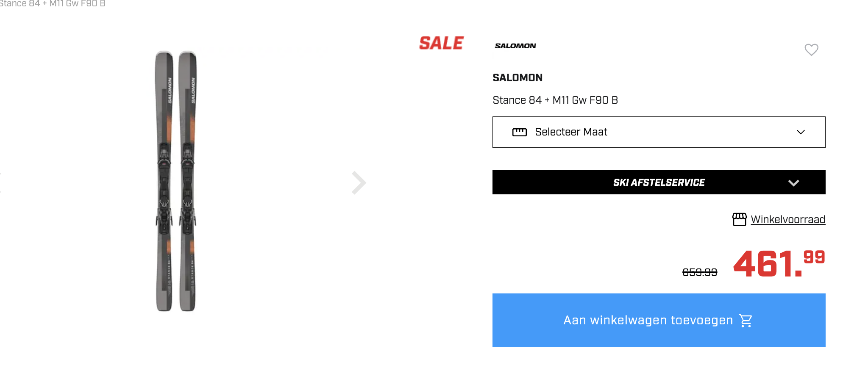This screenshot has height=376, width=868.
Task: Show next product image with right arrow
Action: coord(359,183)
